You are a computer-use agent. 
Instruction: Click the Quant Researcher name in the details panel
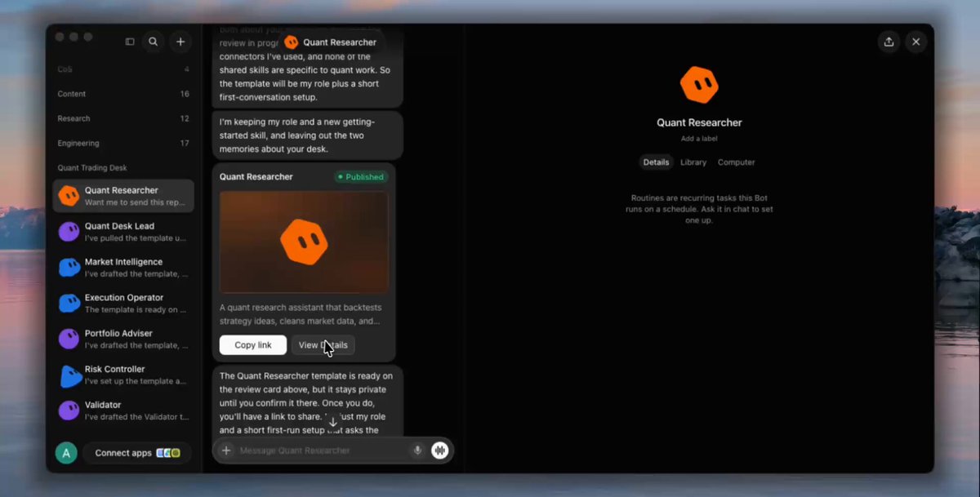pos(699,122)
